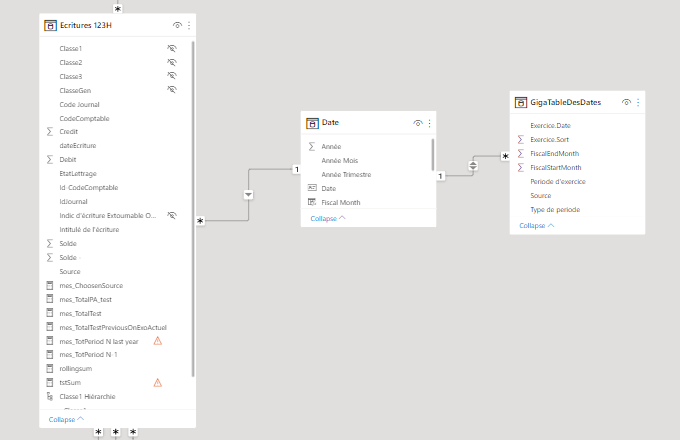Unhide the ClasseGen field

tap(172, 90)
